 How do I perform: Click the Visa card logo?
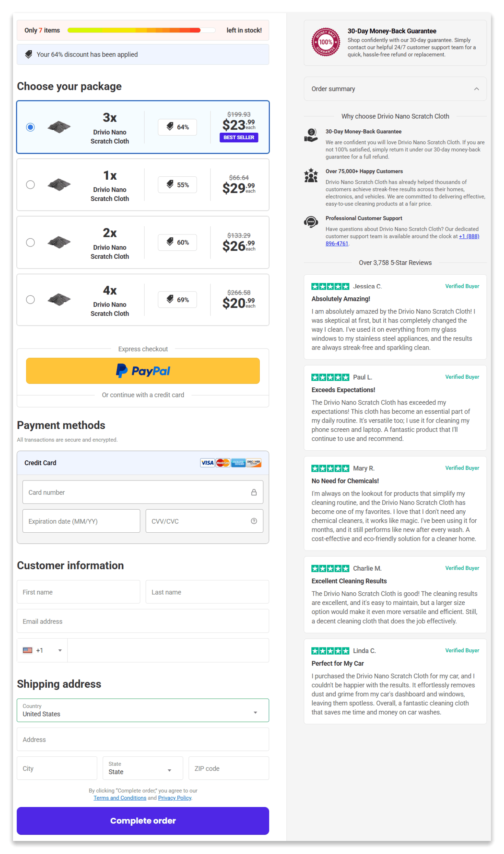[x=207, y=463]
